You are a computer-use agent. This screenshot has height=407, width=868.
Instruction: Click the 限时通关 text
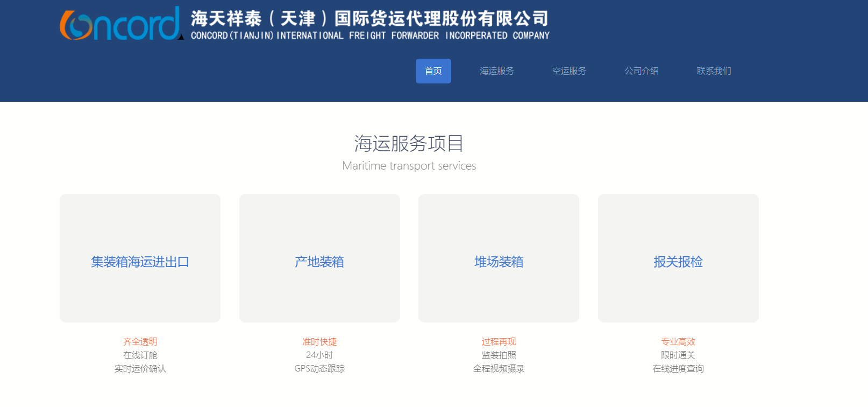(x=678, y=355)
